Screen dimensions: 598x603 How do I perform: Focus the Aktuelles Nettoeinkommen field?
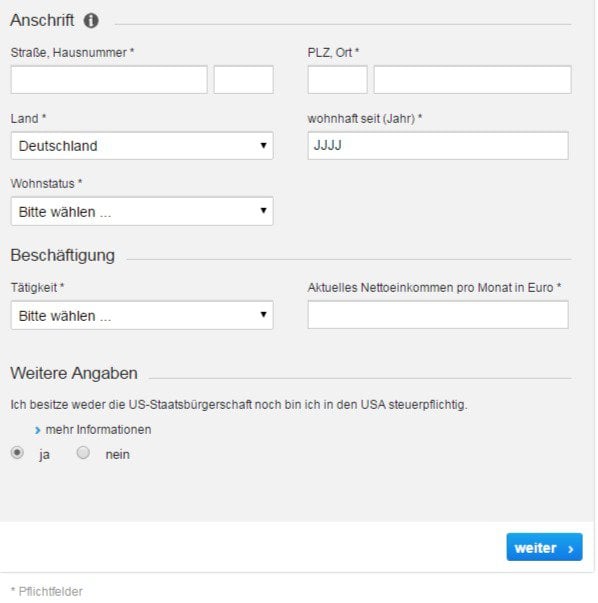click(x=438, y=315)
